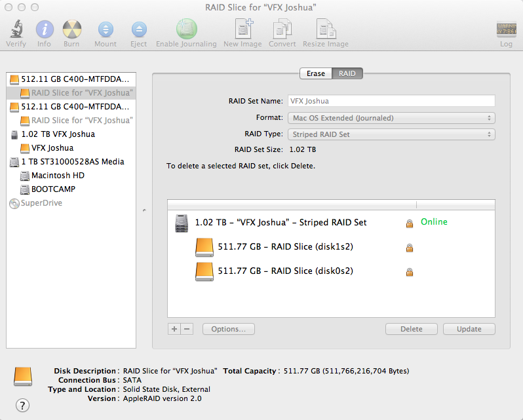Click the New Image toolbar icon
Screen dimensions: 523x420
[x=243, y=29]
